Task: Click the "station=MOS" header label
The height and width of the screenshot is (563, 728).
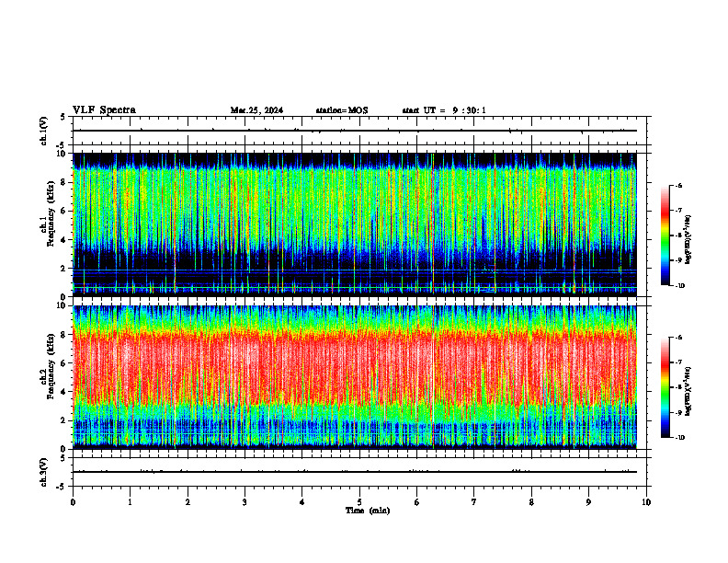Action: [x=342, y=110]
